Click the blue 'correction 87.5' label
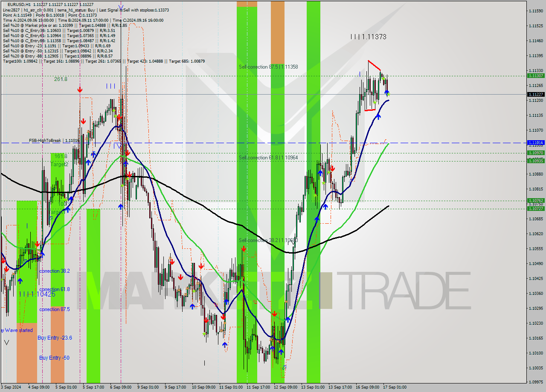 click(55, 309)
